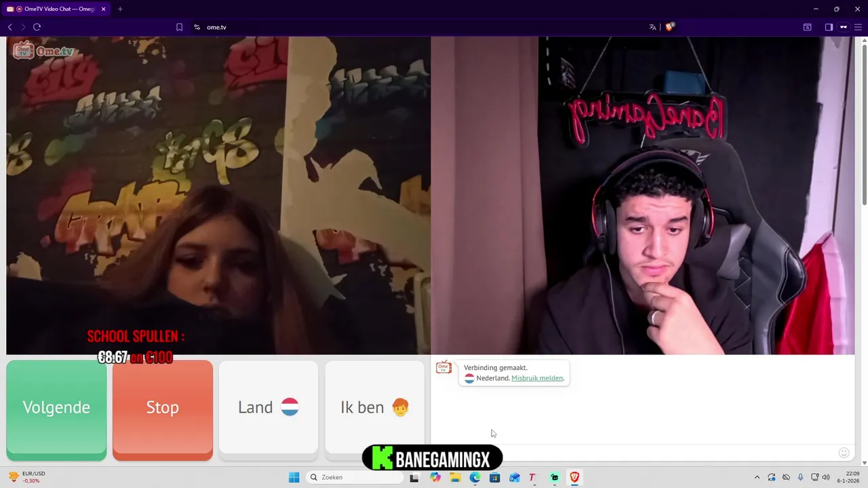Click the crossed-out cloud tray icon
The width and height of the screenshot is (868, 488).
[786, 477]
